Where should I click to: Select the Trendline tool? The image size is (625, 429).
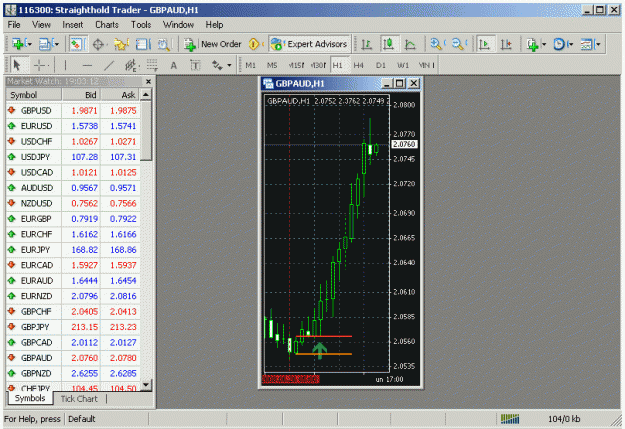pos(109,65)
